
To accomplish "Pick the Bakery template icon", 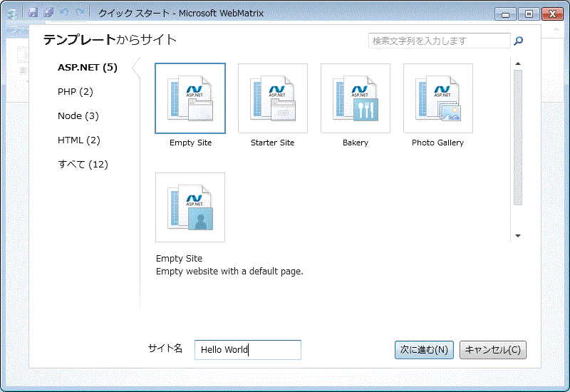I will [356, 98].
